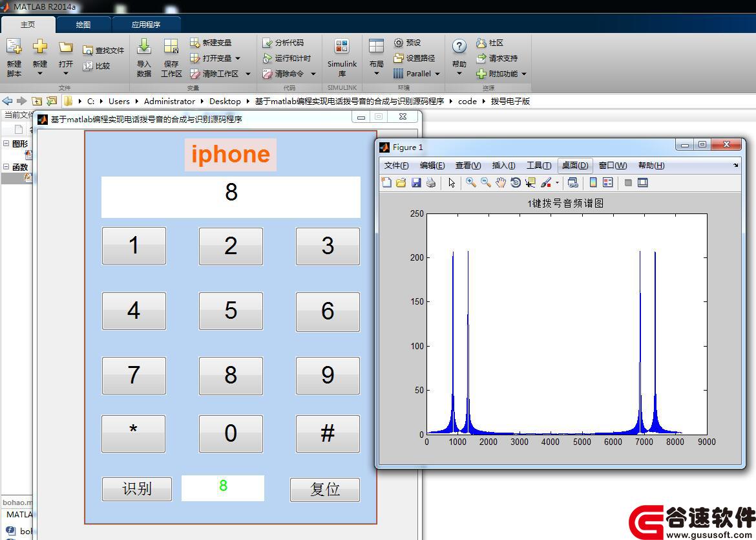
Task: Open the Simulink Library icon
Action: (x=342, y=47)
